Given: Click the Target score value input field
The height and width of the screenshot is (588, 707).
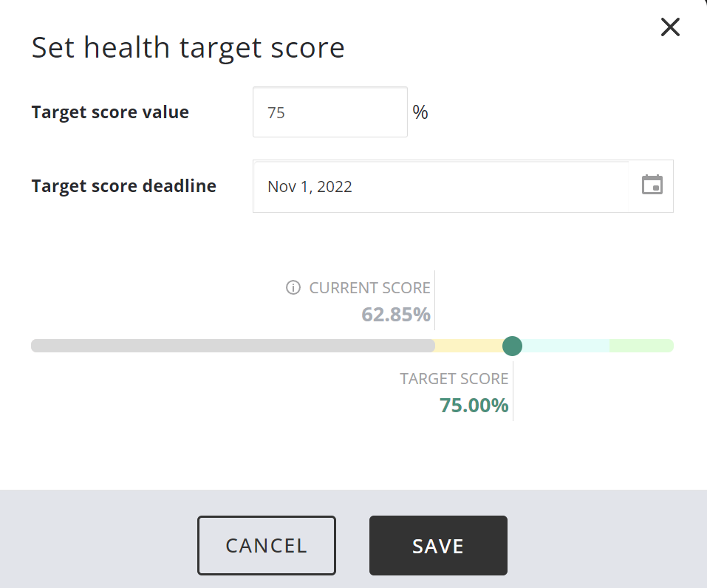Looking at the screenshot, I should (329, 112).
